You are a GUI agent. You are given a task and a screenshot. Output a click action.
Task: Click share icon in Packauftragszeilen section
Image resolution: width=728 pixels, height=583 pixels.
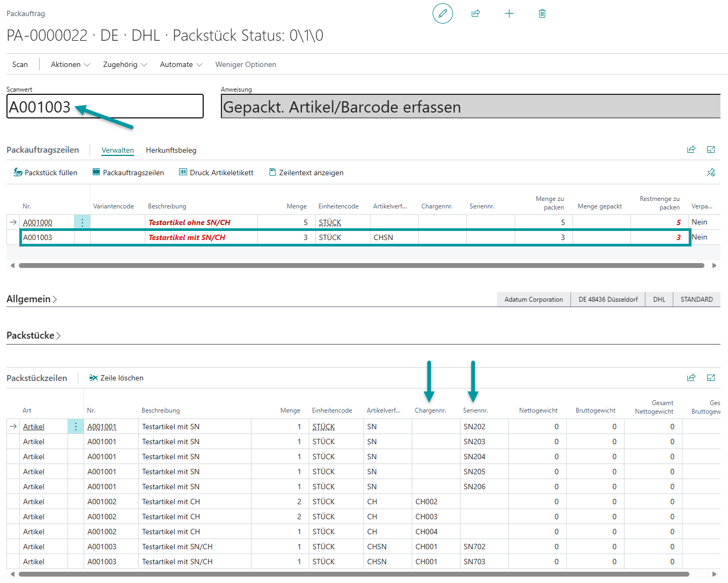click(691, 150)
